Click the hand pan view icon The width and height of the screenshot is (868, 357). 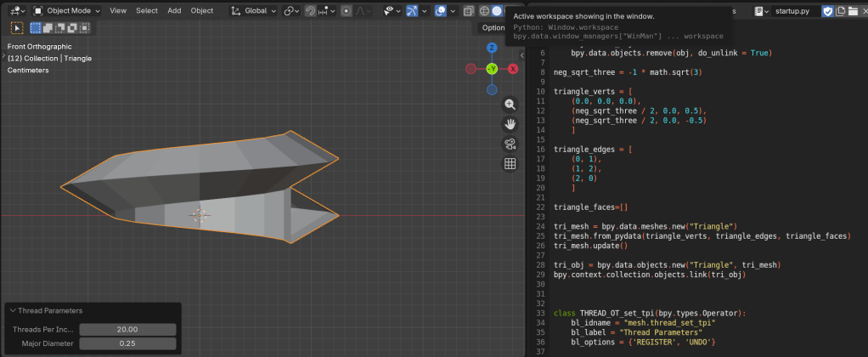[x=510, y=123]
